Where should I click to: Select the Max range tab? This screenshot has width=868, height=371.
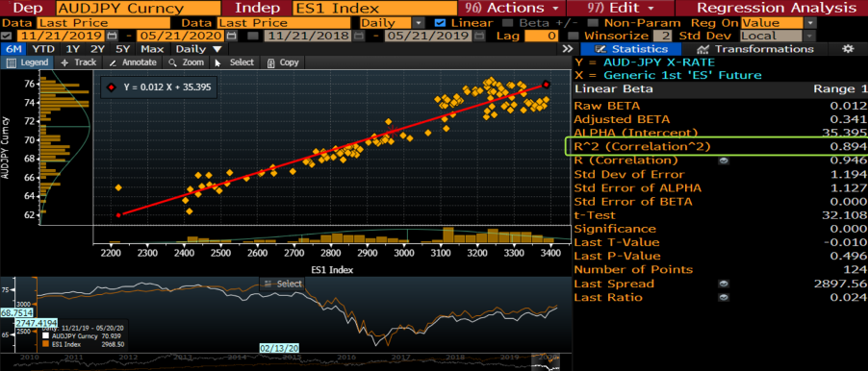coord(152,49)
